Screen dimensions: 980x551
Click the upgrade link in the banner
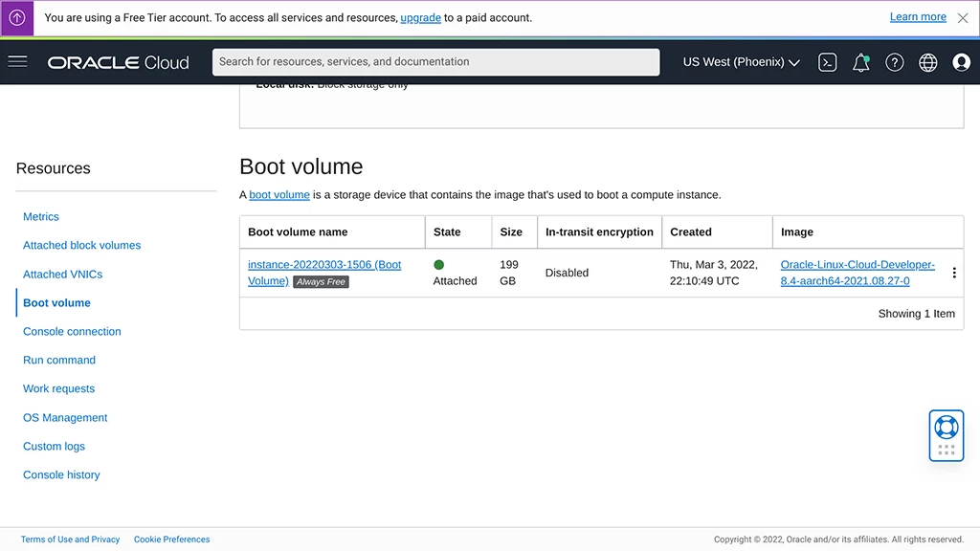(x=420, y=18)
